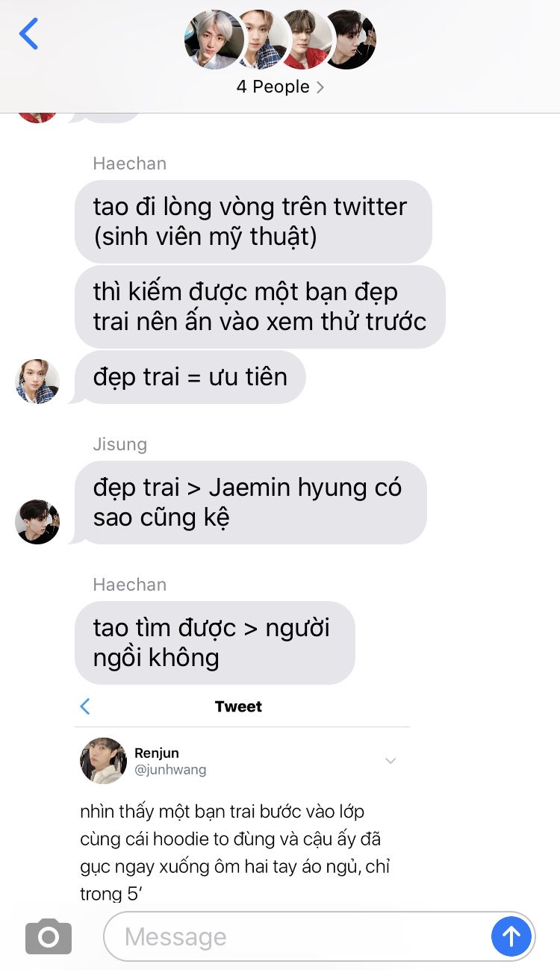
Task: Open the camera icon beside message field
Action: (49, 936)
